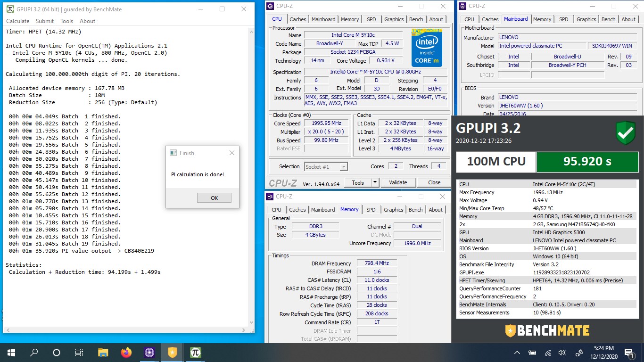Screen dimensions: 644x362
Task: Click the CPU-Z icon in Mainboard window title
Action: [x=462, y=6]
